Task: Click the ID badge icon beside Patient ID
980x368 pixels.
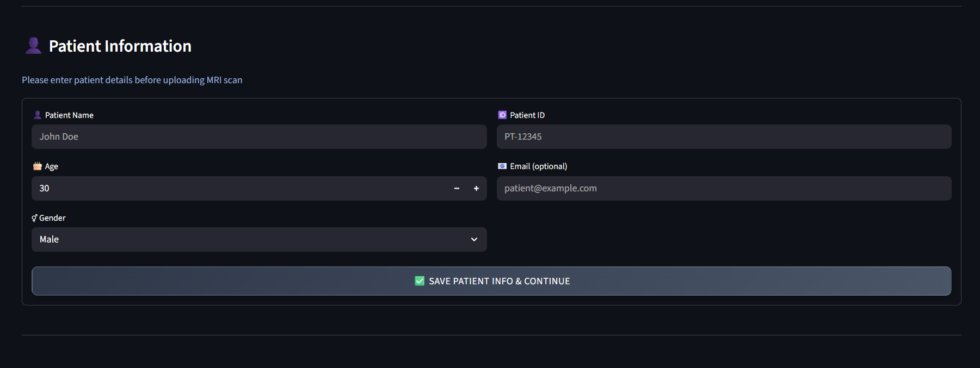Action: click(502, 115)
